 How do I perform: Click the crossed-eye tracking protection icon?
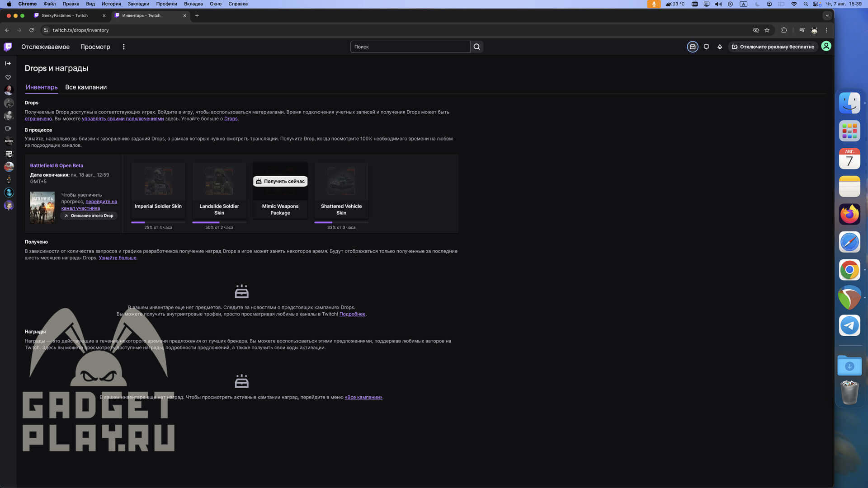coord(756,30)
